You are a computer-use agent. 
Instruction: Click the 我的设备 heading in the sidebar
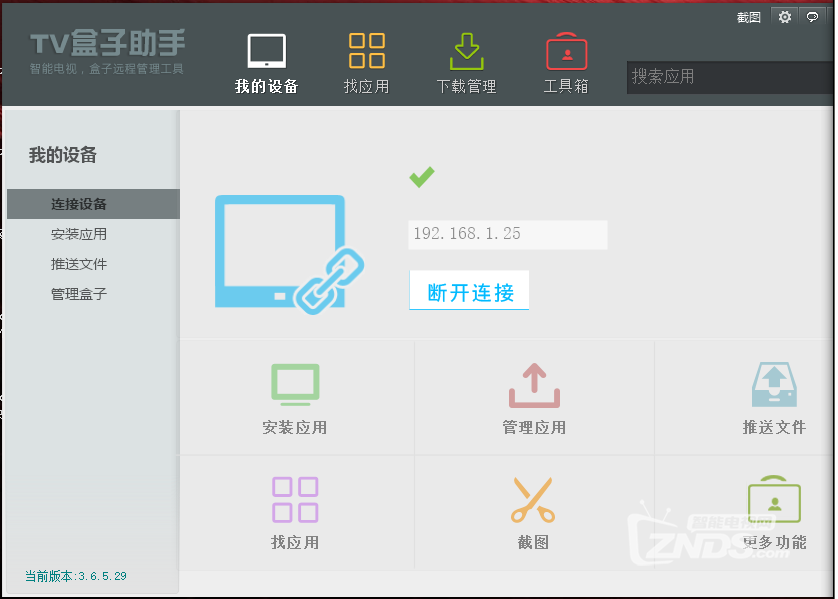coord(63,155)
